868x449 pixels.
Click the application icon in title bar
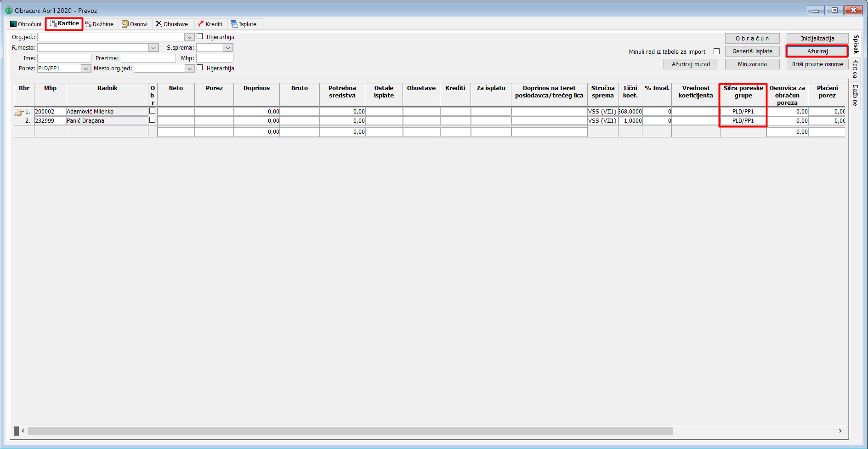click(x=9, y=10)
